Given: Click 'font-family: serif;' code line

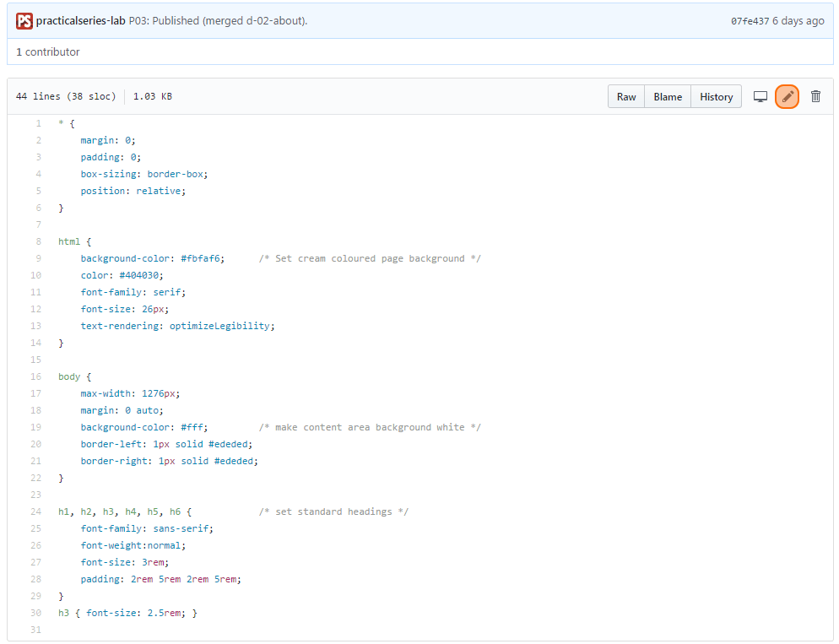Looking at the screenshot, I should 133,292.
